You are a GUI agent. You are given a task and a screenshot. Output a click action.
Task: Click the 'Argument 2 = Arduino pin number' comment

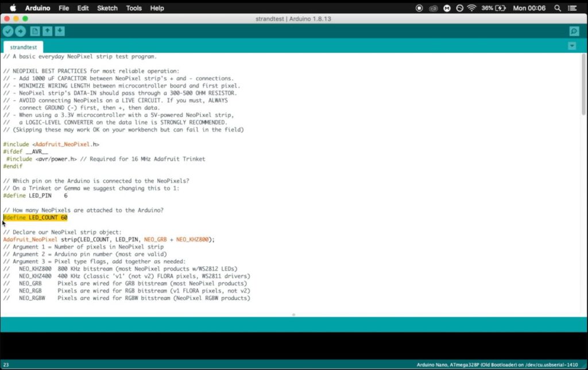pyautogui.click(x=85, y=254)
